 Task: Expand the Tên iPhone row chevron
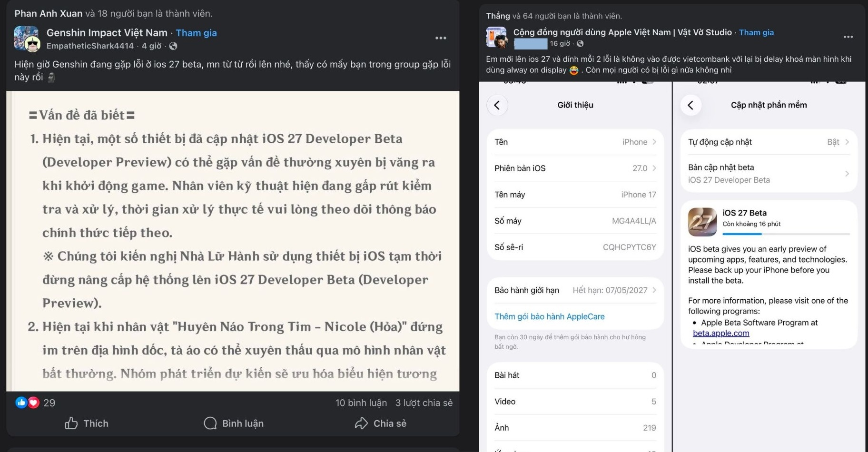[x=654, y=142]
